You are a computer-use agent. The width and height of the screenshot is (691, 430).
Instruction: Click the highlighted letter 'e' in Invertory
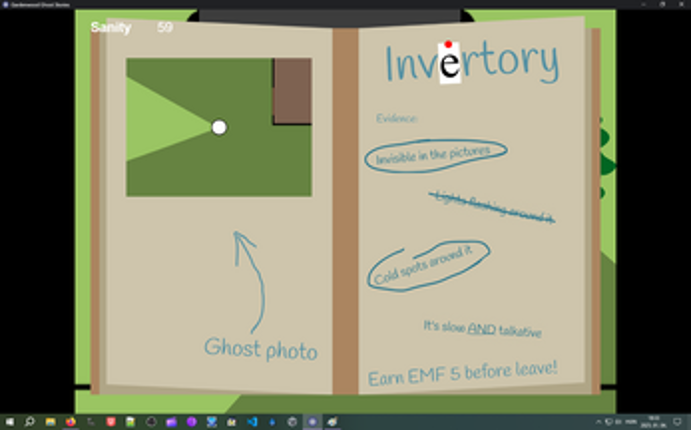[x=450, y=63]
